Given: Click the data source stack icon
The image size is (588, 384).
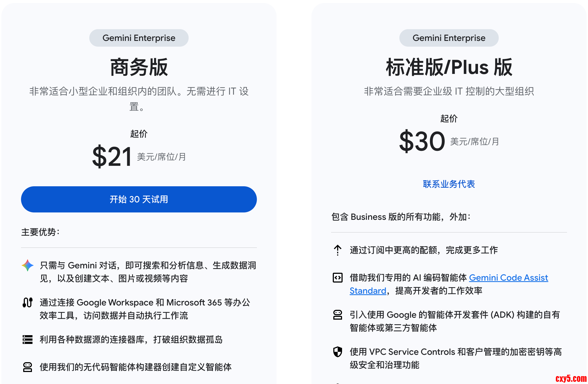Looking at the screenshot, I should tap(28, 340).
